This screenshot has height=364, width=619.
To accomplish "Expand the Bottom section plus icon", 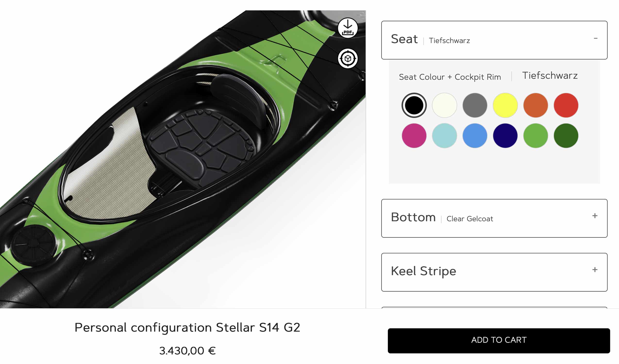I will (x=595, y=216).
